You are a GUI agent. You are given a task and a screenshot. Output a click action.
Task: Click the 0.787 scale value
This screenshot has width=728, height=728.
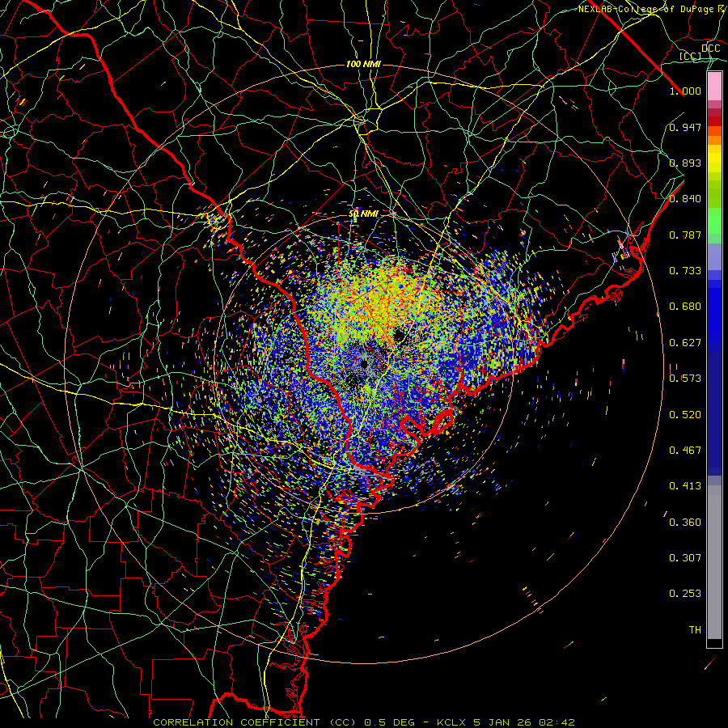pyautogui.click(x=685, y=235)
